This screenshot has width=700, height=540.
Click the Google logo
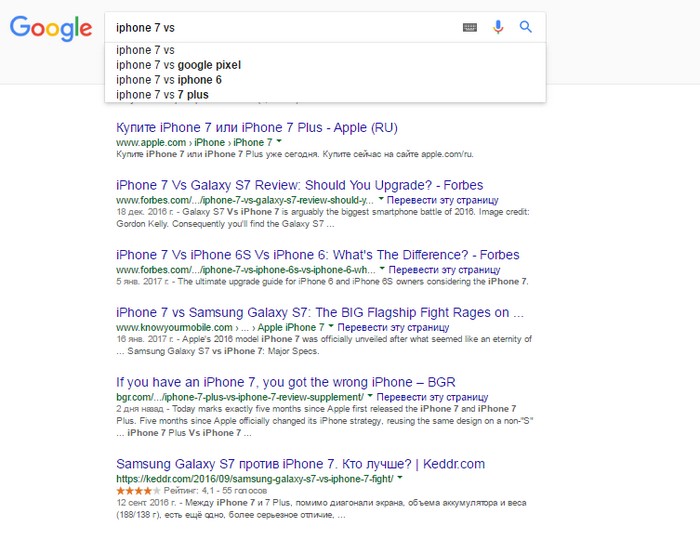[50, 28]
